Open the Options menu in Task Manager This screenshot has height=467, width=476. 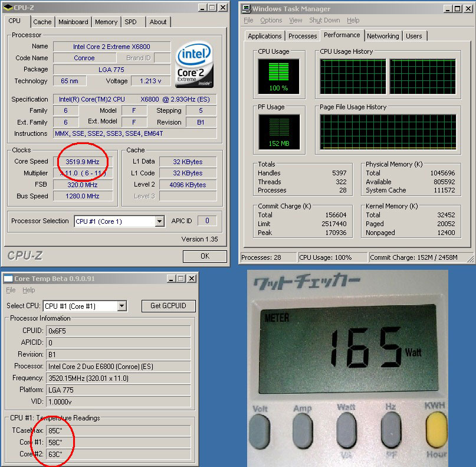click(271, 20)
